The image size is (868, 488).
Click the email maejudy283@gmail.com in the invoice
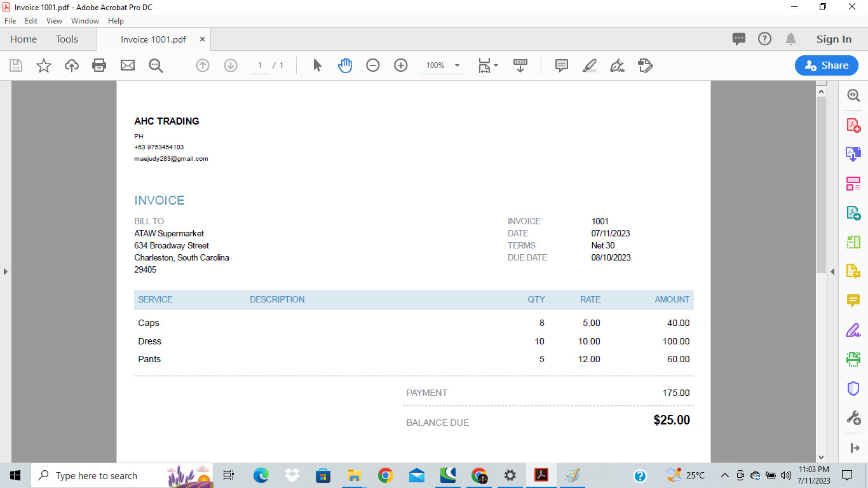pos(171,159)
